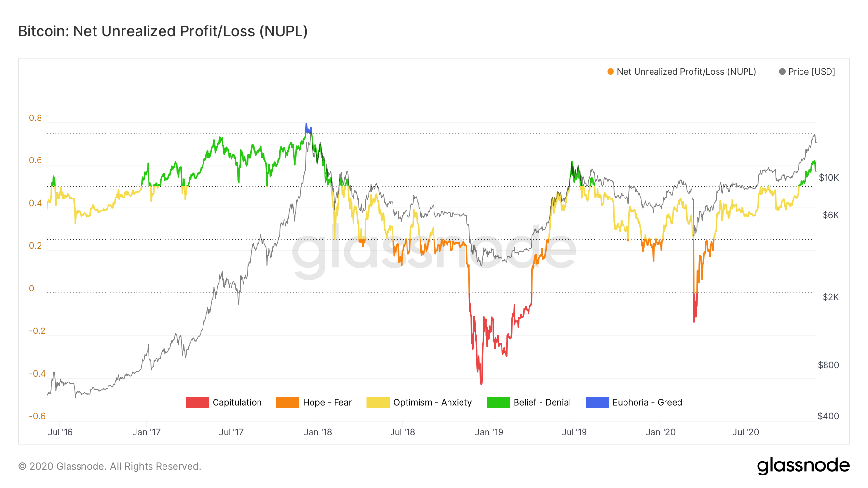Viewport: 868px width, 488px height.
Task: Click the Jul '20 x-axis label
Action: pos(746,432)
